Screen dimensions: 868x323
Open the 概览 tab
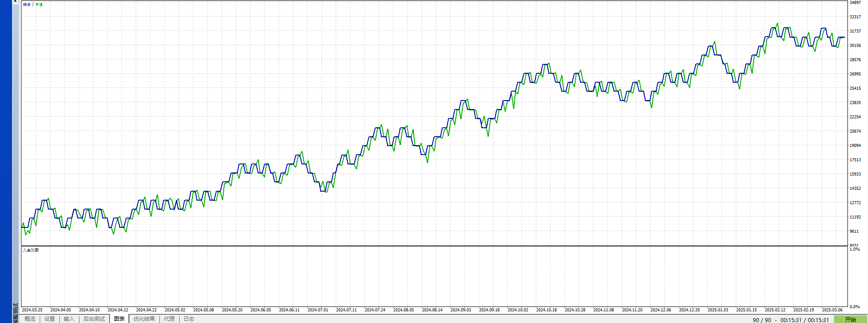click(30, 319)
